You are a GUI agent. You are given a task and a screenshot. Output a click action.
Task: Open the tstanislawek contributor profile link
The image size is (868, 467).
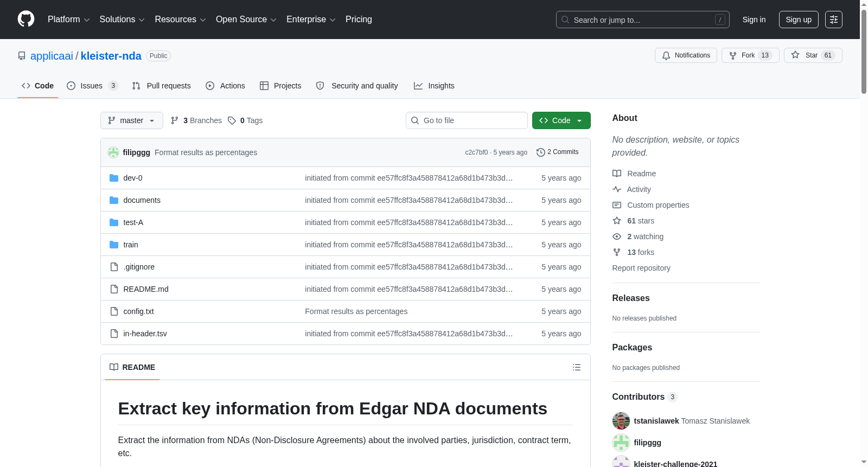click(x=656, y=421)
